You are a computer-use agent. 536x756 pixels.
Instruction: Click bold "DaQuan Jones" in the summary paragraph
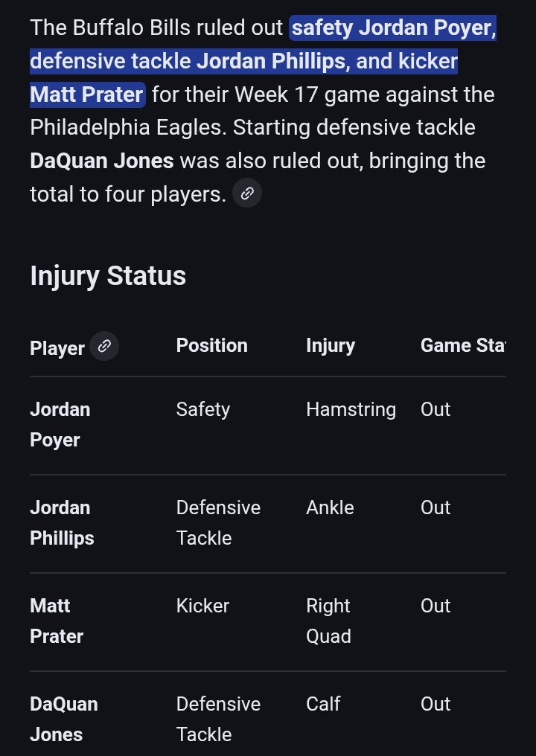click(102, 161)
